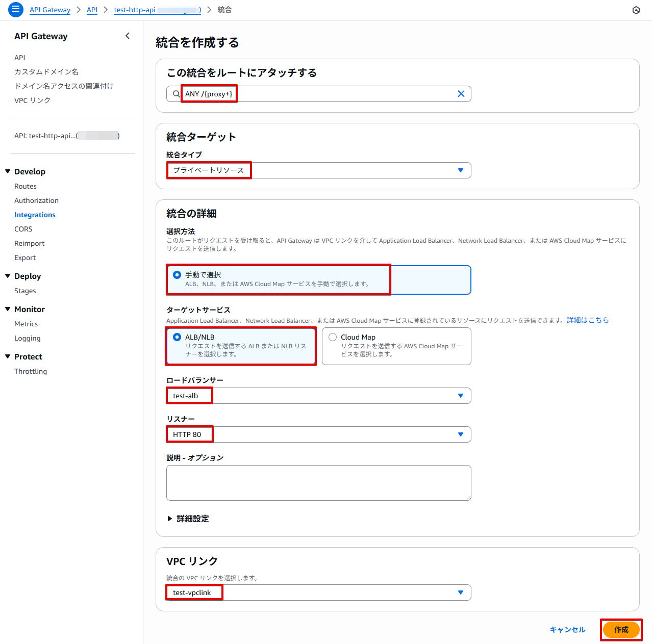Click the 作成 button
The image size is (652, 644).
coord(621,630)
